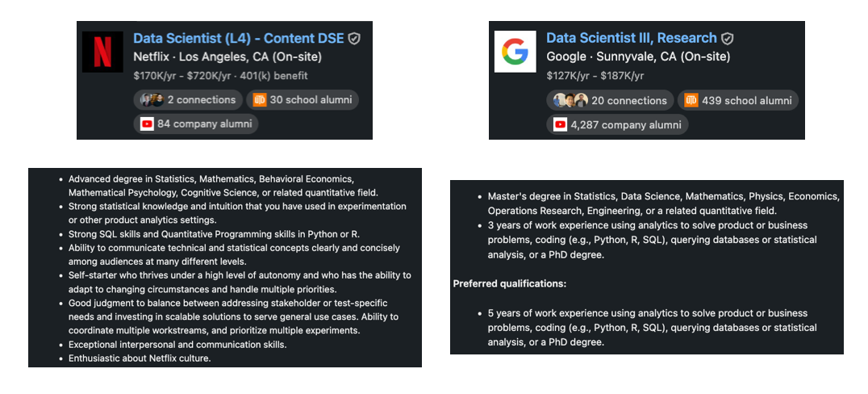This screenshot has height=394, width=868.
Task: Click the $170K/yr - $720K/yr salary text
Action: pyautogui.click(x=220, y=76)
